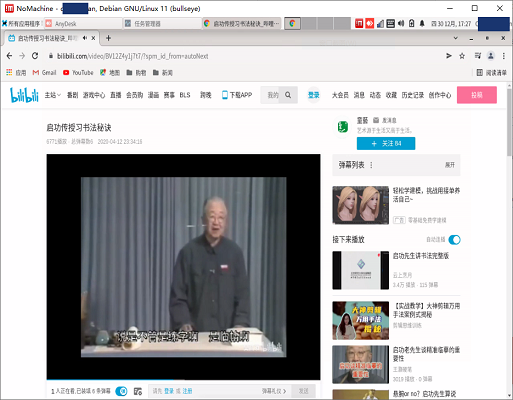Click the address bar URL
This screenshot has width=513, height=400.
(133, 56)
